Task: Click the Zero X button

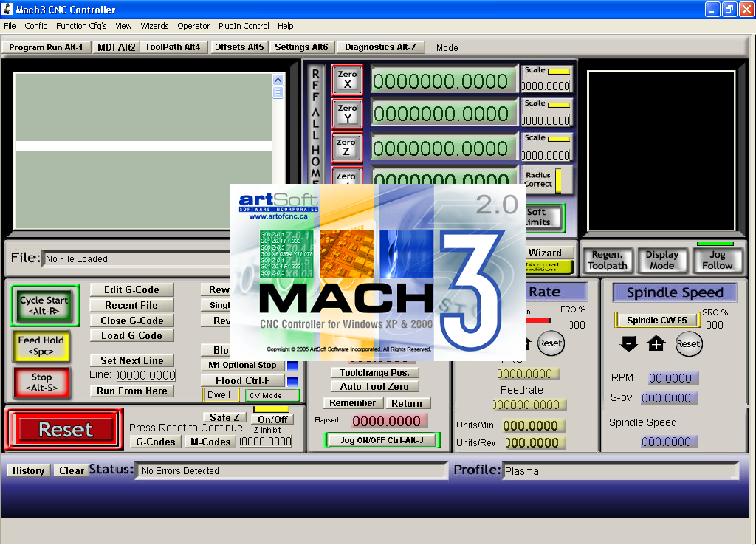Action: [x=347, y=80]
